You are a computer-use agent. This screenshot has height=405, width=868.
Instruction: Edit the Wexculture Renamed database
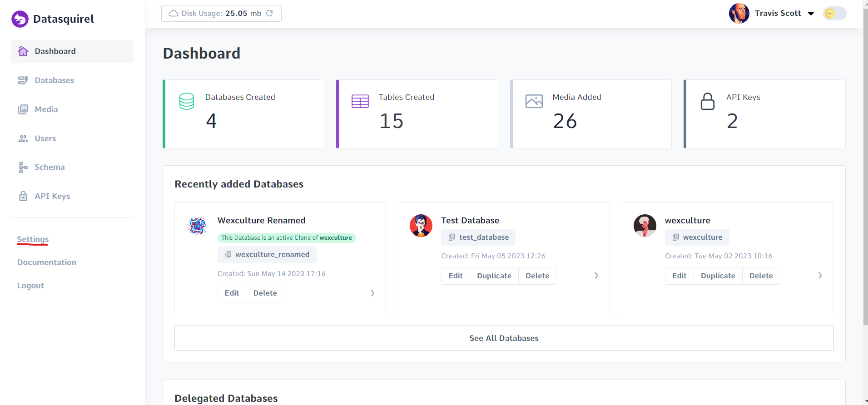pyautogui.click(x=232, y=293)
